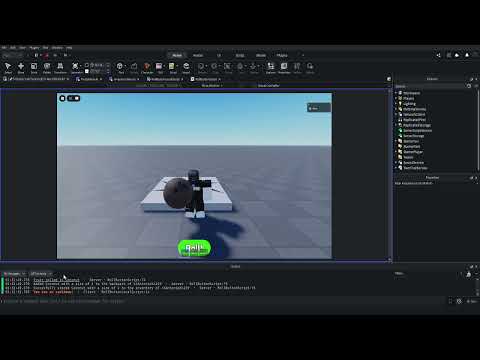Select StarterGui in Explorer
The height and width of the screenshot is (360, 480).
pos(411,141)
